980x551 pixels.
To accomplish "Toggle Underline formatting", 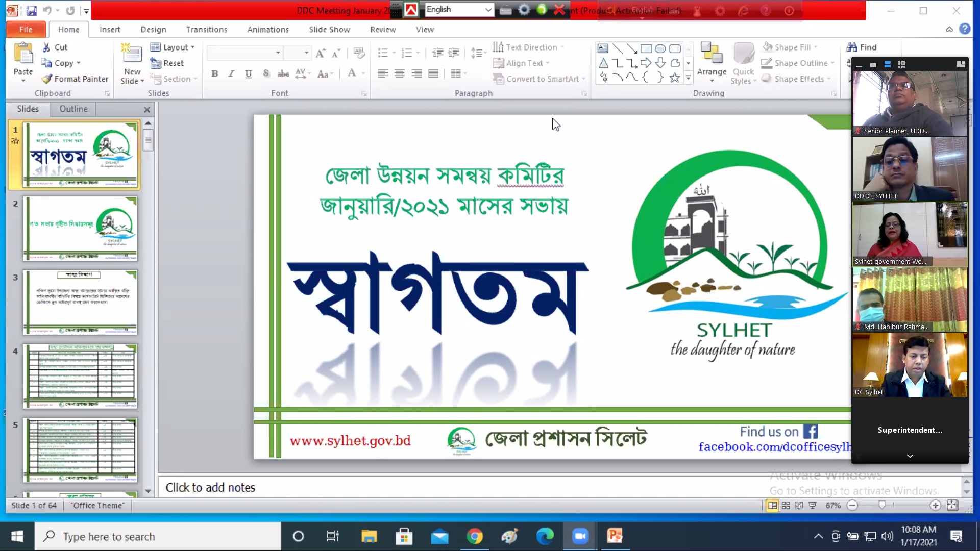I will (249, 74).
